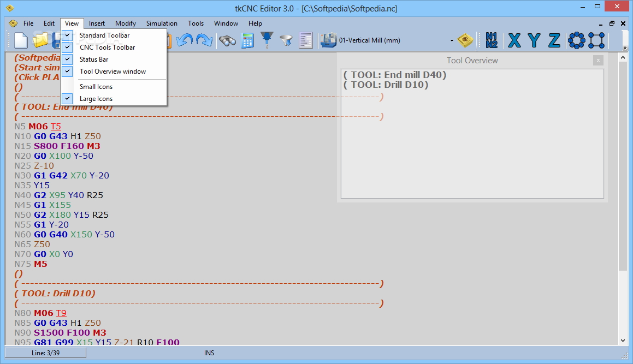Select Drill D10 in Tool Overview
This screenshot has width=633, height=364.
point(386,85)
